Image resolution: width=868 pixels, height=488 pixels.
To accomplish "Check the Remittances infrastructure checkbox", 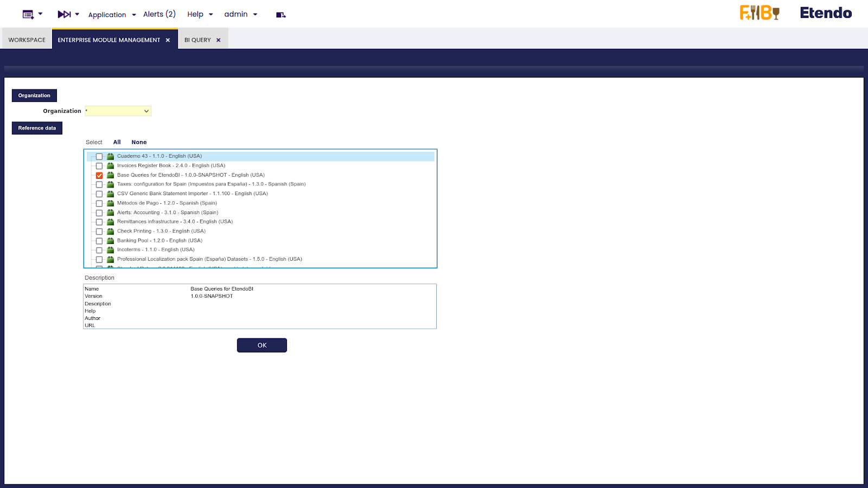I will (x=99, y=222).
